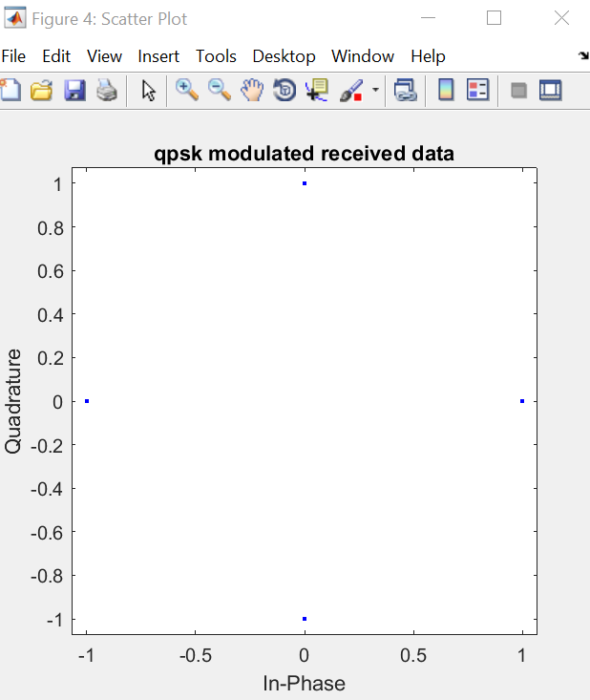Click the Hide Plot Tools icon

518,91
